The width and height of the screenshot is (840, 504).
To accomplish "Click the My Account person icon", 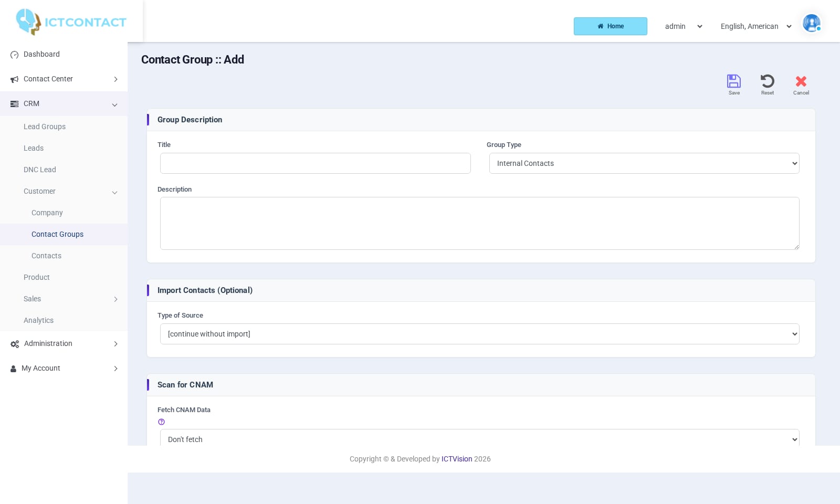I will 14,369.
